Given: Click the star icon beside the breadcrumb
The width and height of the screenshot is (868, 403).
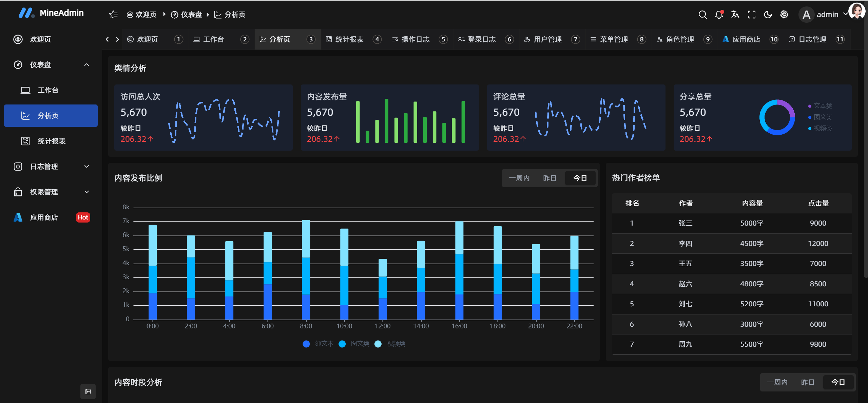Looking at the screenshot, I should pos(113,14).
